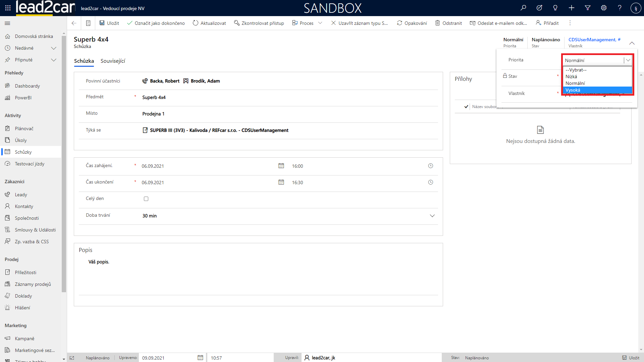The height and width of the screenshot is (362, 644).
Task: Open the app launcher waffle icon
Action: point(8,8)
